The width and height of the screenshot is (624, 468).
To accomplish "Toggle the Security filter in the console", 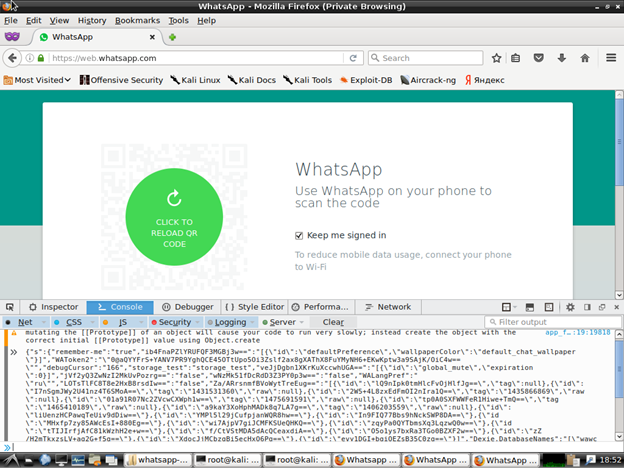I will click(174, 322).
